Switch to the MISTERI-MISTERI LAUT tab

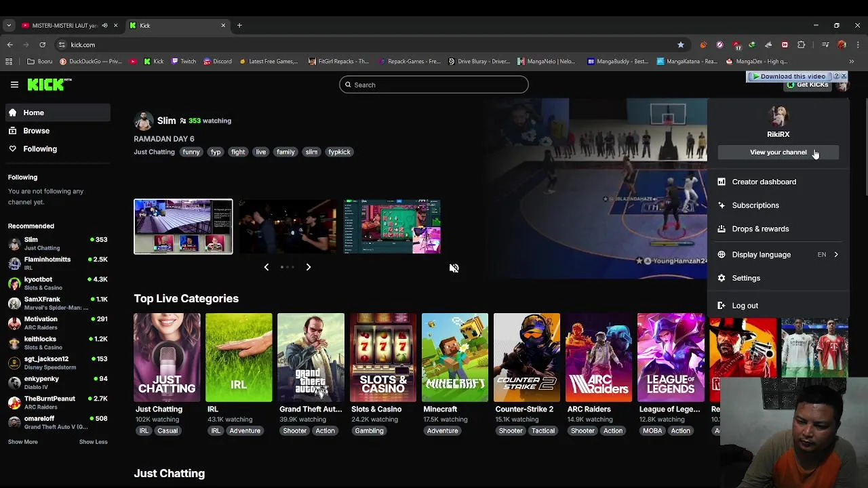coord(70,25)
